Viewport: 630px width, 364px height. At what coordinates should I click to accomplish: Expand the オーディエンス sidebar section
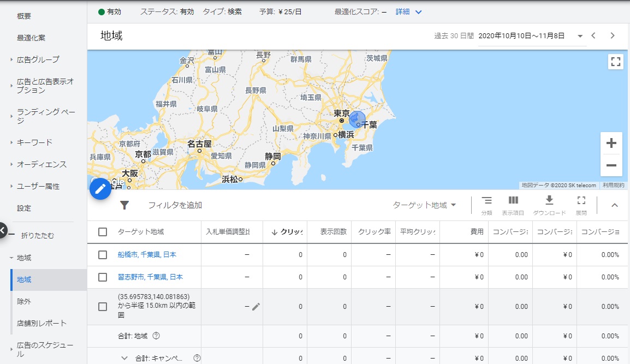click(11, 164)
